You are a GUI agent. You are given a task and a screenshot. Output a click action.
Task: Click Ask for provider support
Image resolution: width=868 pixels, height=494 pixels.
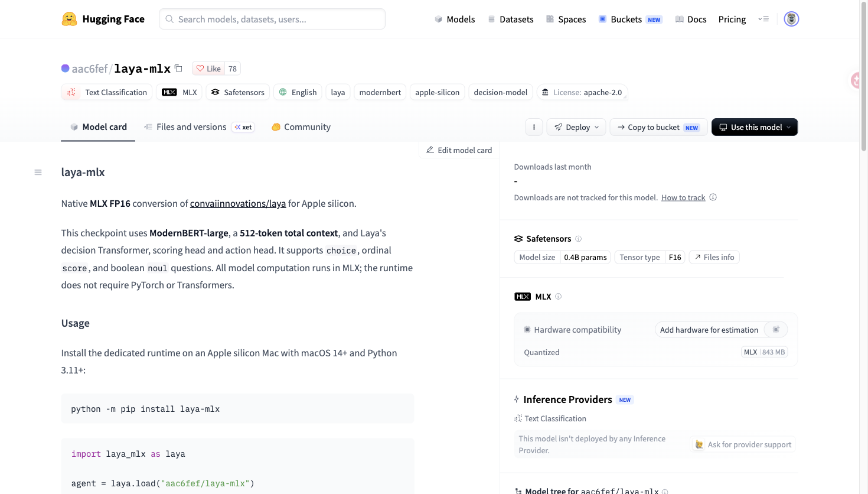click(x=743, y=444)
